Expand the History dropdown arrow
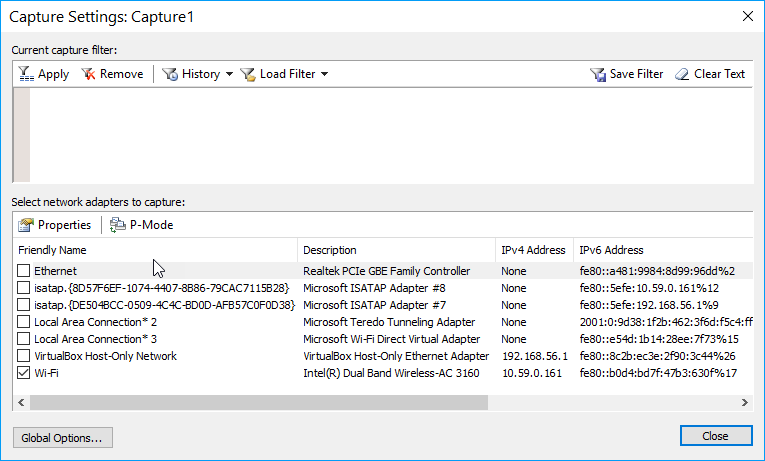The height and width of the screenshot is (461, 765). coord(229,74)
